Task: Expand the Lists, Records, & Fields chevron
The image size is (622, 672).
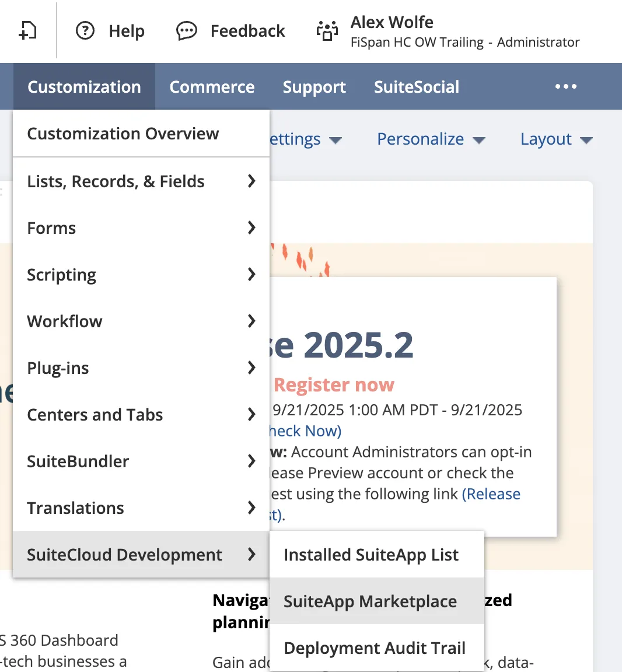Action: (251, 181)
